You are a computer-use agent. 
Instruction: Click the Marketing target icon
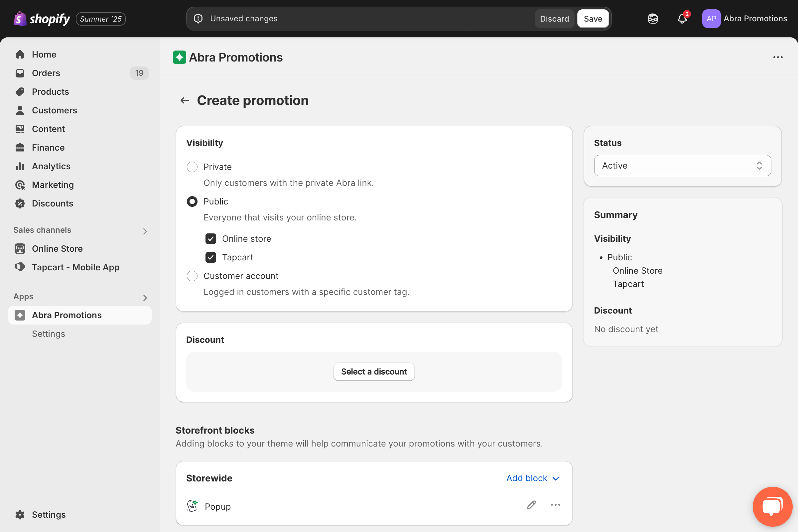click(20, 185)
